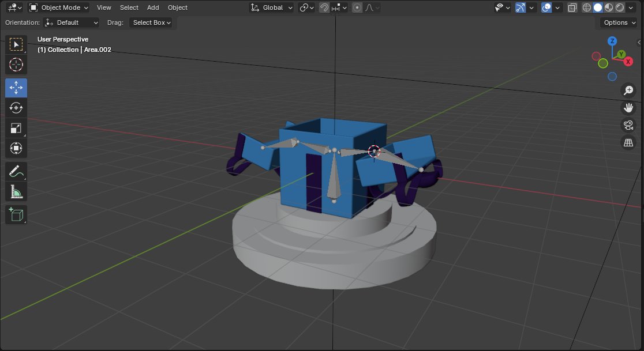
Task: Switch to the Scale tool
Action: pos(16,129)
